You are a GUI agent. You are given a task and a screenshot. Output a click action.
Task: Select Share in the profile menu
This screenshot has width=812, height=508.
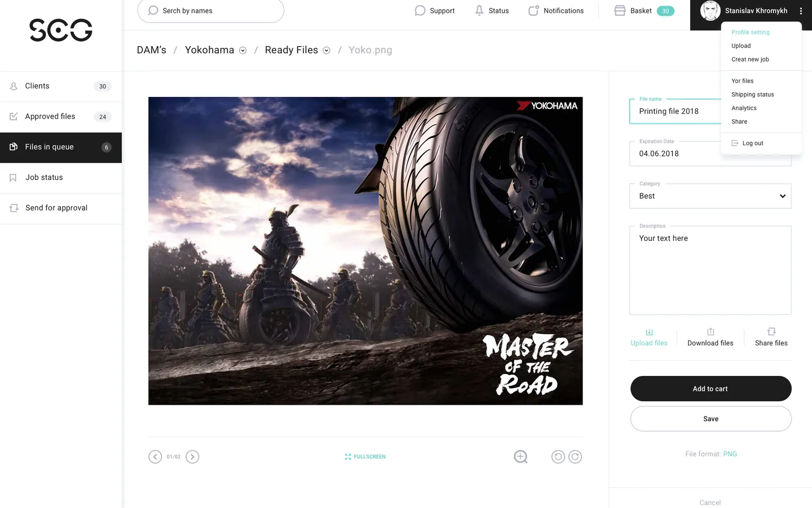click(x=739, y=121)
